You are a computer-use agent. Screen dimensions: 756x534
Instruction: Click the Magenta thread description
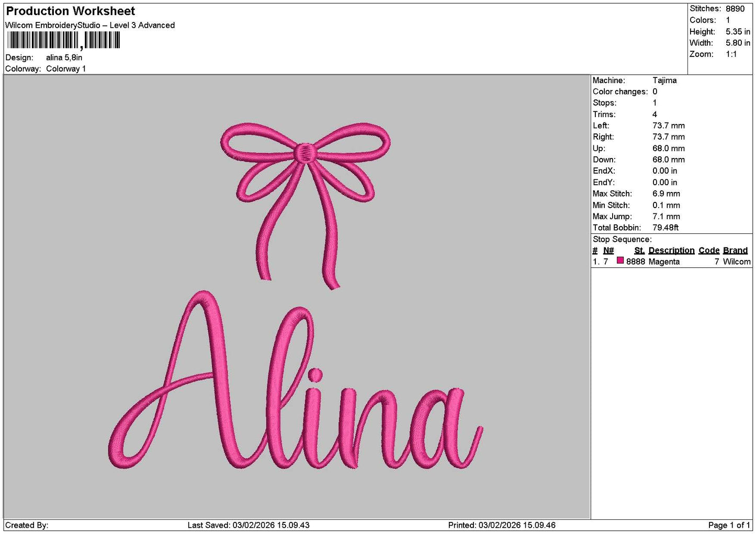(664, 262)
